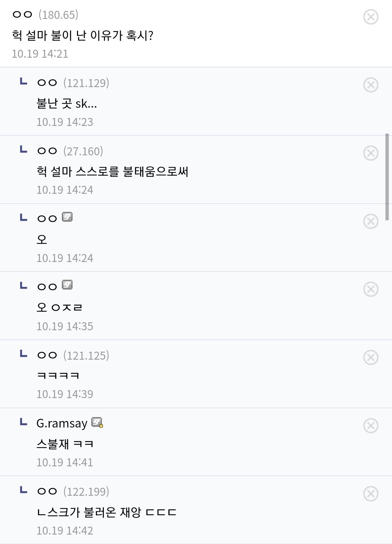Image resolution: width=392 pixels, height=544 pixels.
Task: Click the member badge icon beside the '오 ㅇㅈㄹ' commenter
Action: pos(67,285)
